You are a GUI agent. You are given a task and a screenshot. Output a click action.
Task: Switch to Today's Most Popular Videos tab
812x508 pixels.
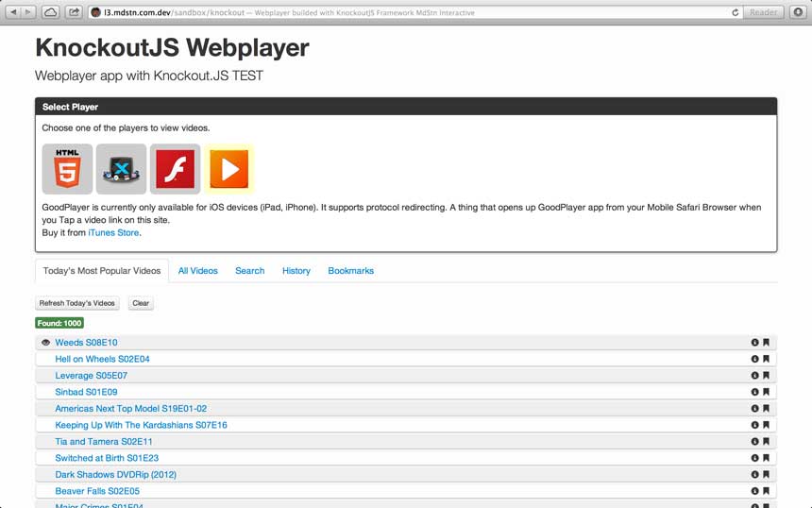(x=102, y=271)
